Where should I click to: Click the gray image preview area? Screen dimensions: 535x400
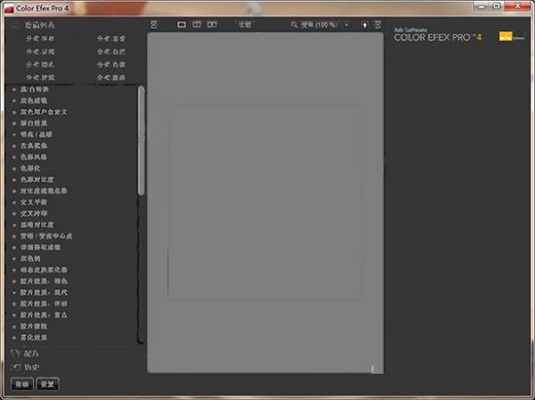(265, 203)
